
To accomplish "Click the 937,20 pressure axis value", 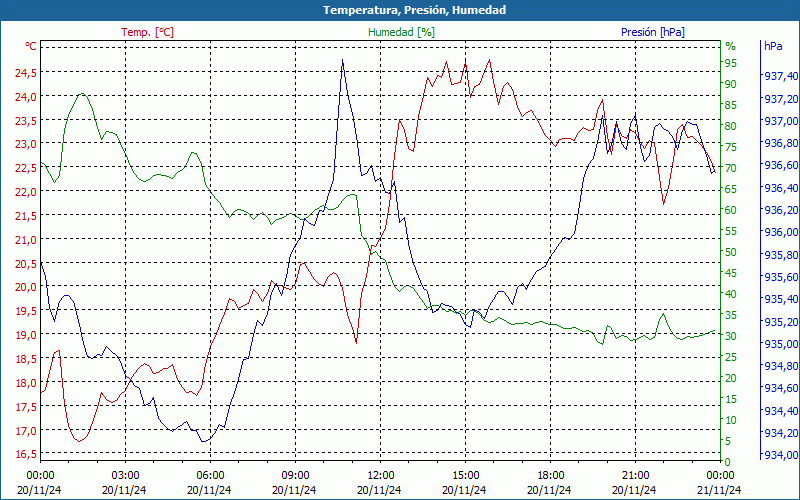I will coord(781,99).
